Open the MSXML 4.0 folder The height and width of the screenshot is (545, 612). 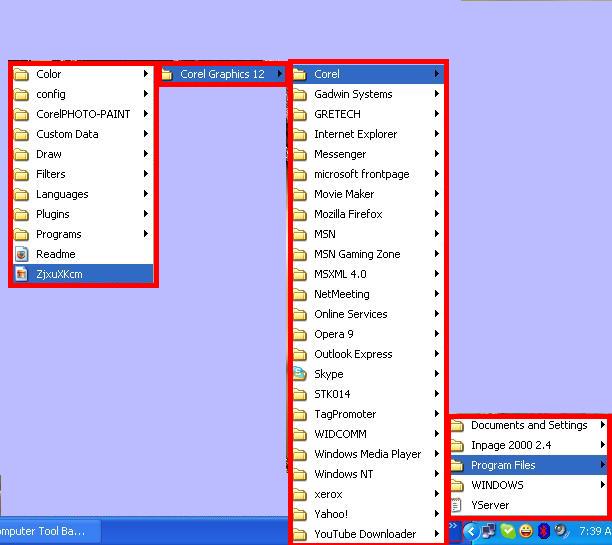[368, 274]
